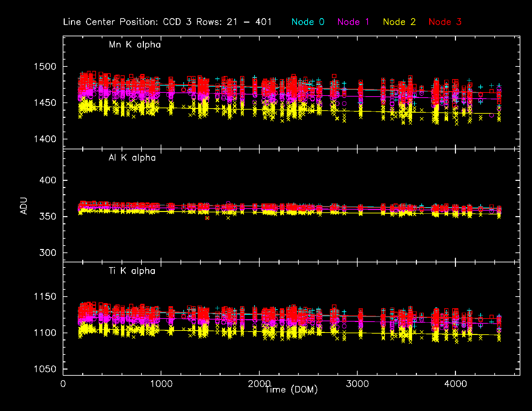Pick the yellow Node 2 legend label
This screenshot has width=532, height=411.
pos(399,22)
